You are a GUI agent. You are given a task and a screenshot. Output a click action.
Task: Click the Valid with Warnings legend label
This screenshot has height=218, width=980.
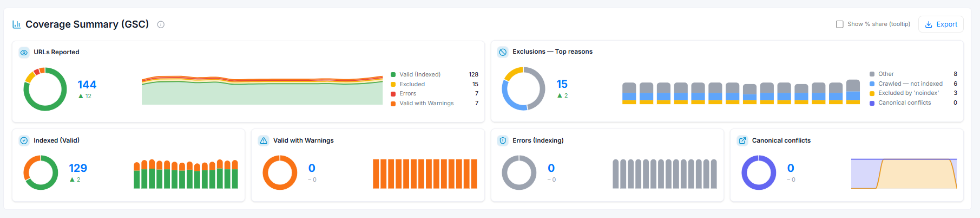coord(426,104)
